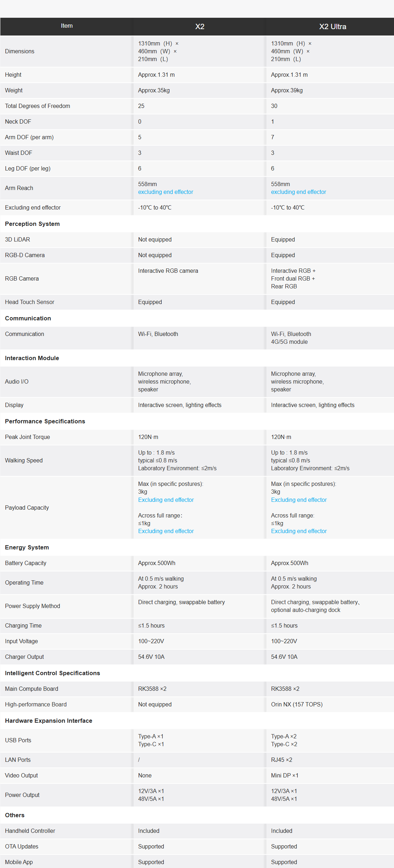The image size is (394, 868).
Task: Open X2 max payload 'Excluding end effector' link
Action: click(x=166, y=500)
